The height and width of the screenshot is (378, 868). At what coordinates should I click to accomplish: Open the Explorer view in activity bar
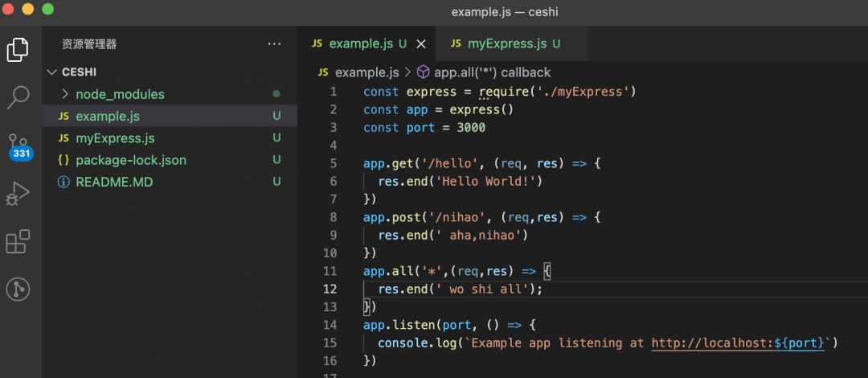click(18, 50)
